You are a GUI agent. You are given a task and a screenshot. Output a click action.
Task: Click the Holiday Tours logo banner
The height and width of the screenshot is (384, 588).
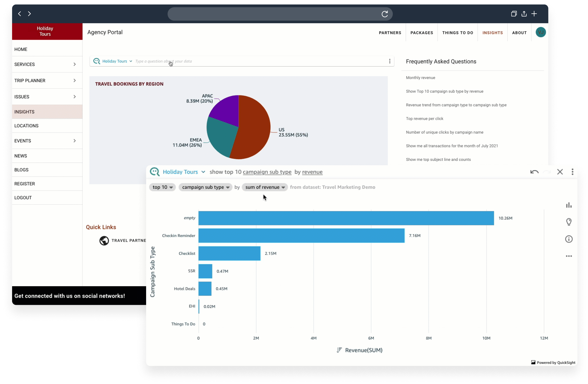(x=47, y=32)
